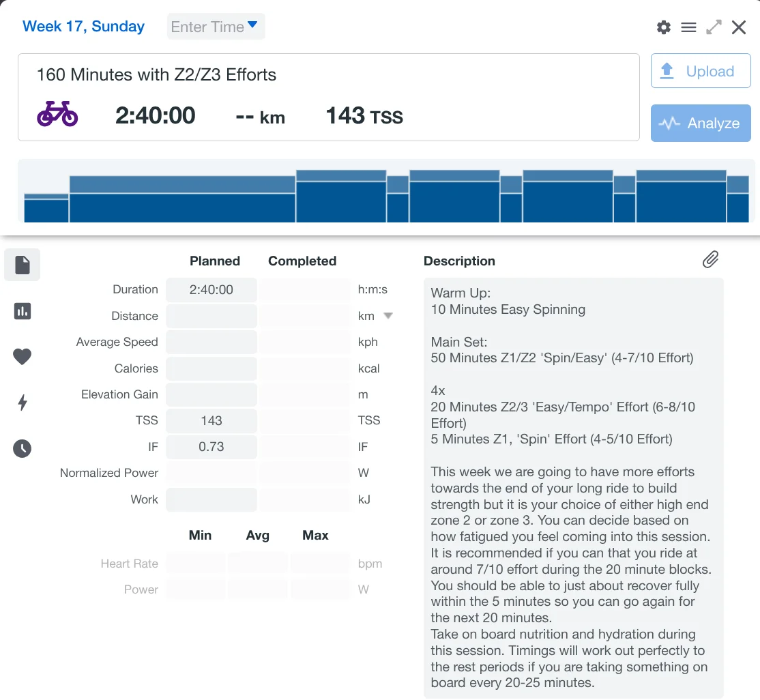This screenshot has height=700, width=760.
Task: Select the 50-minute block in workout graph
Action: click(182, 199)
